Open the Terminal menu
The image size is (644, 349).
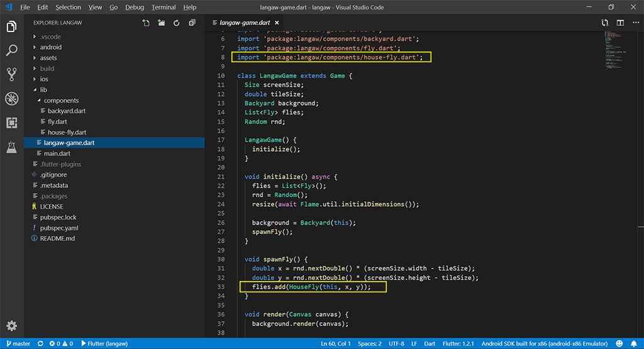click(x=164, y=7)
